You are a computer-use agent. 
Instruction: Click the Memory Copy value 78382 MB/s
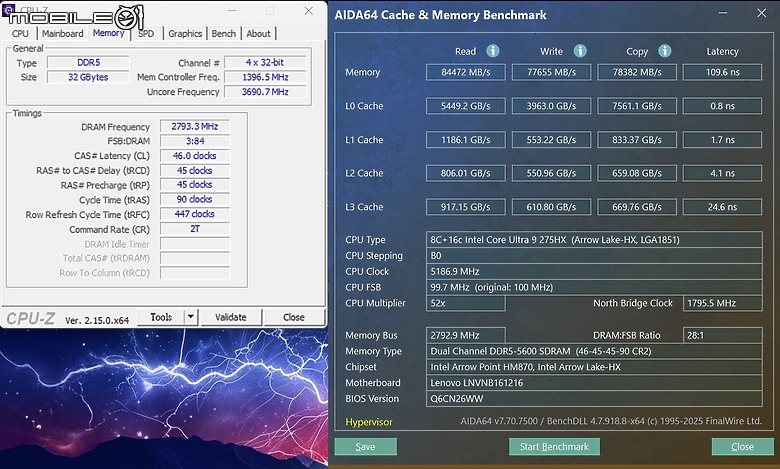point(637,72)
